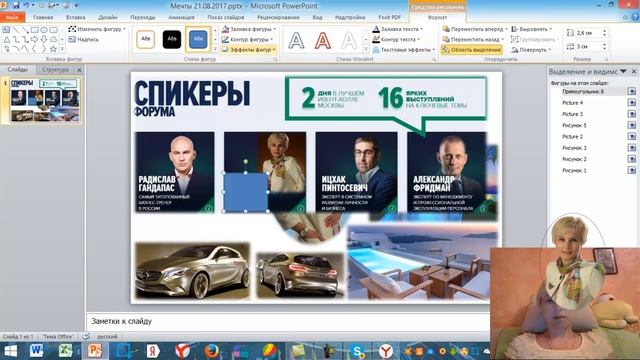
Task: Apply the faint white WordArt style
Action: point(349,41)
